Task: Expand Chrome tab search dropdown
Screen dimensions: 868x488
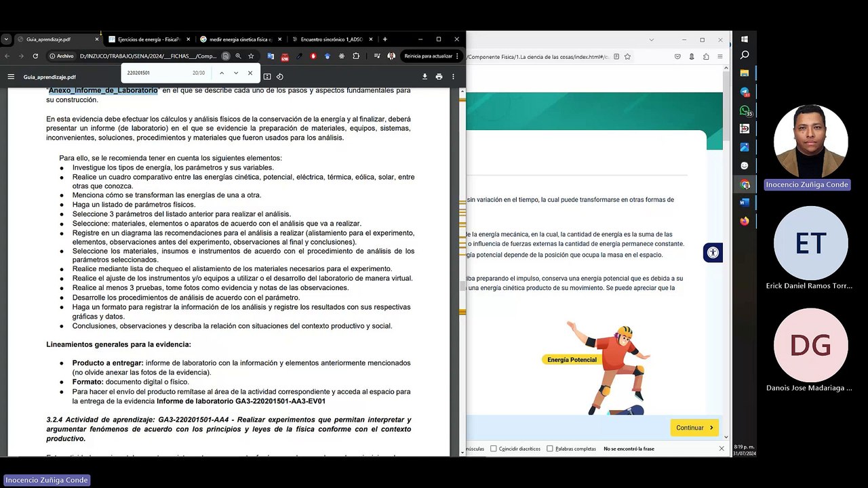Action: (6, 39)
